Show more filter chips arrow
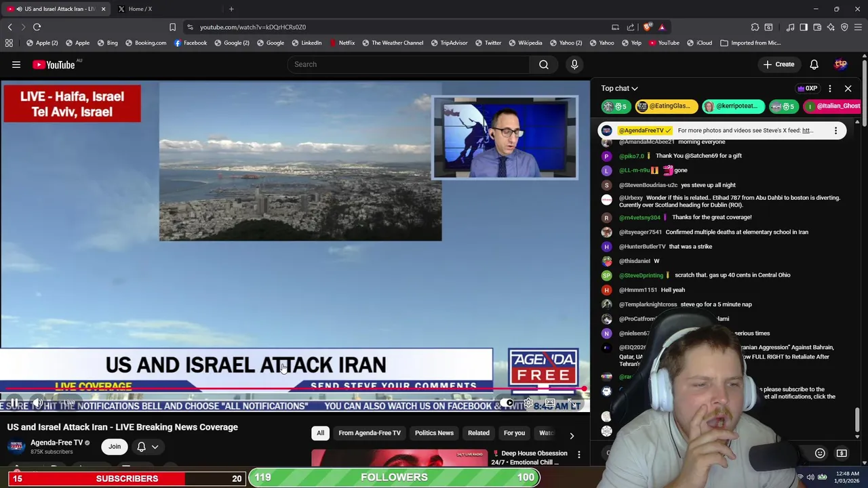 [572, 436]
